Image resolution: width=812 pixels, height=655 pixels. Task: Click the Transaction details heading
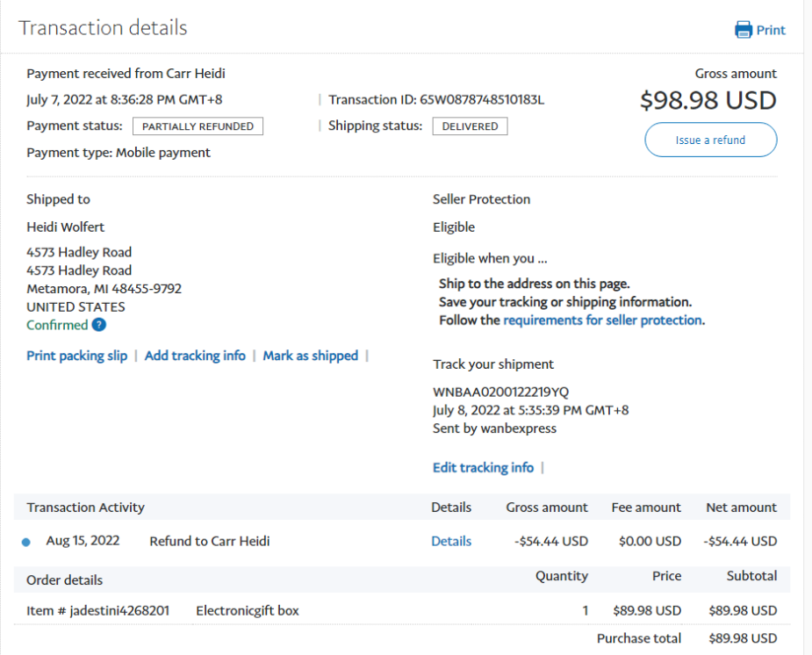[103, 28]
